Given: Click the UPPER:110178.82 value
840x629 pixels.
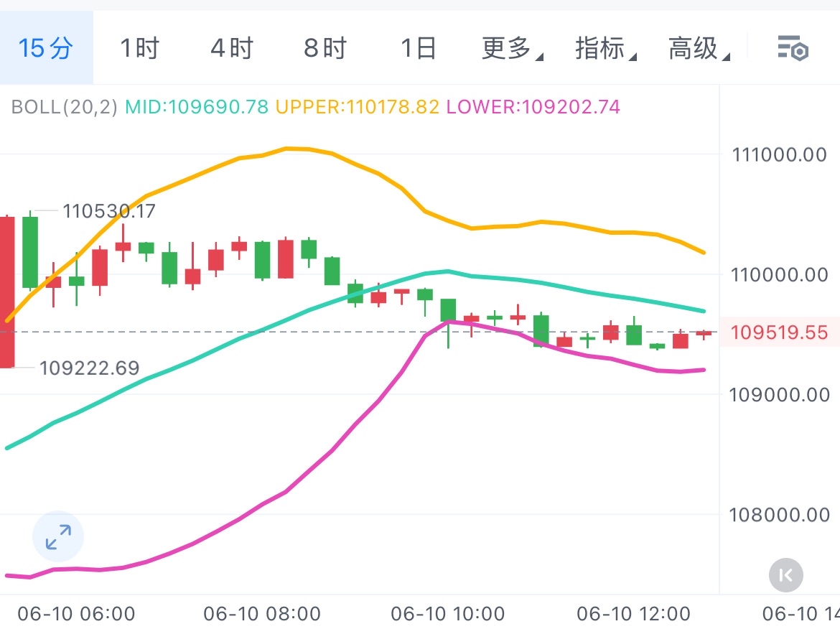Looking at the screenshot, I should coord(358,106).
